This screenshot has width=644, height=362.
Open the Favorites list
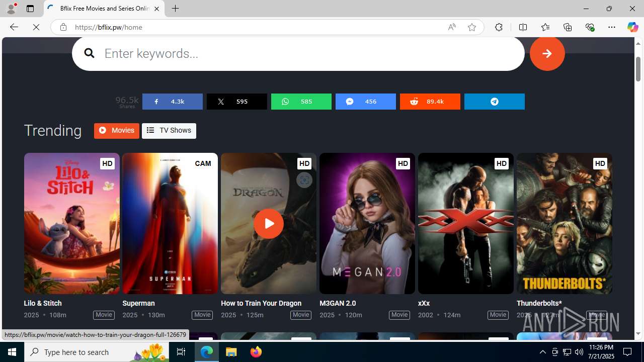click(x=545, y=27)
